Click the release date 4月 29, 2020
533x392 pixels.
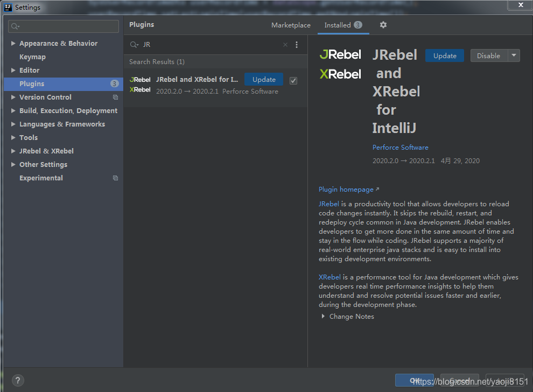(x=460, y=161)
